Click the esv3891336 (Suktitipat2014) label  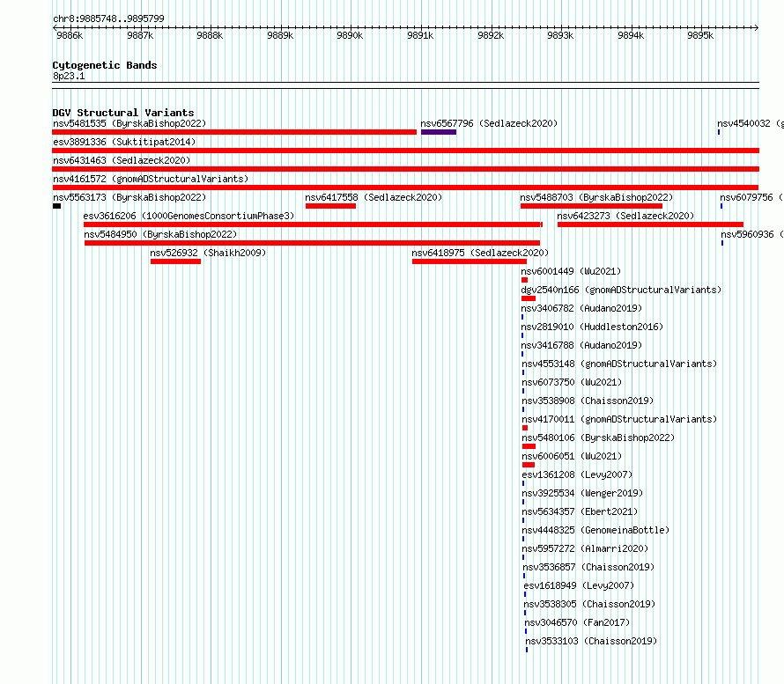(124, 142)
